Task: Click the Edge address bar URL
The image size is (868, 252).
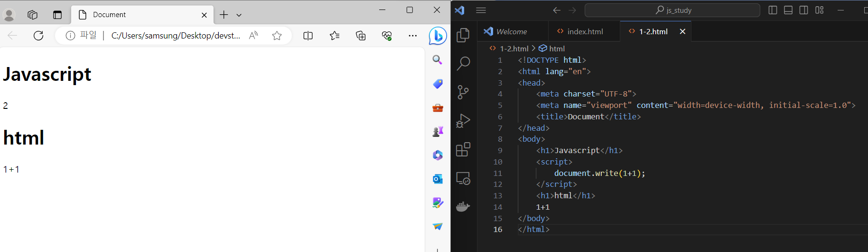Action: [x=176, y=36]
